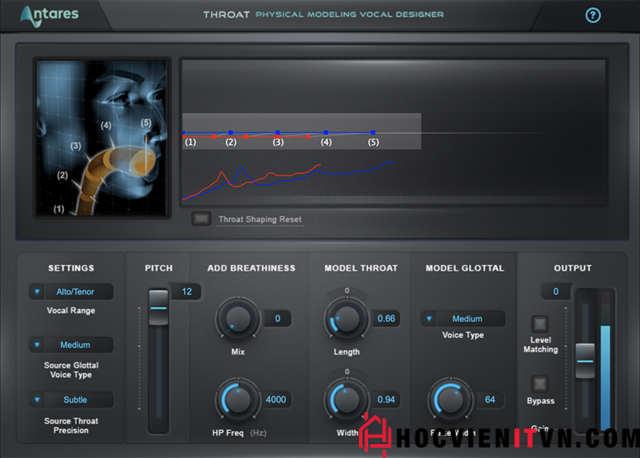This screenshot has width=640, height=458.
Task: Click the Breathiness Mix knob
Action: (238, 319)
